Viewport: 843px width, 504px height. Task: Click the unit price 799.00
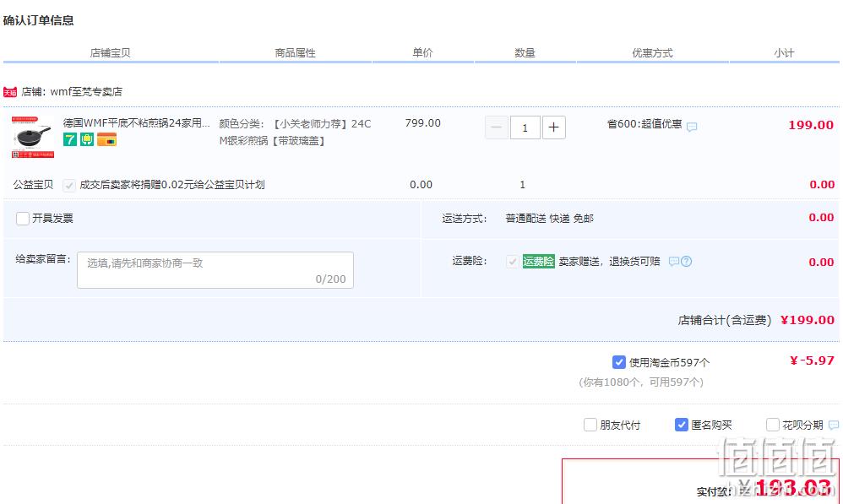pyautogui.click(x=422, y=123)
